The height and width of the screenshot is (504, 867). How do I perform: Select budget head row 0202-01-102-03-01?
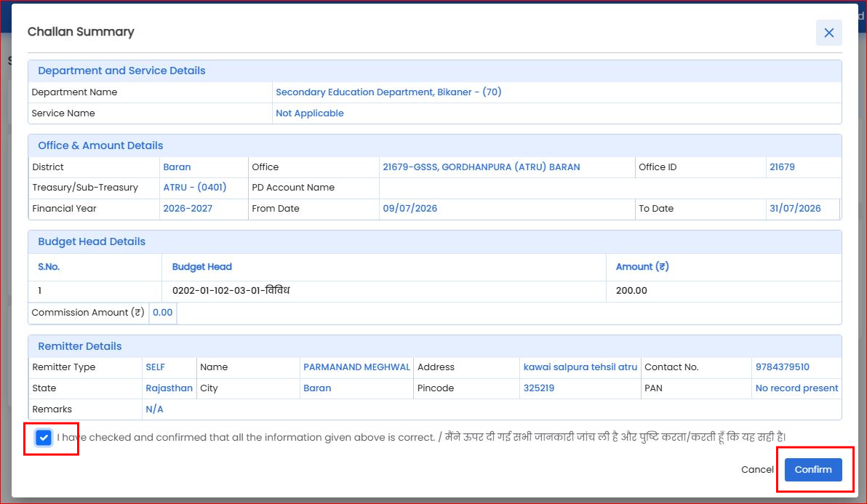click(435, 291)
